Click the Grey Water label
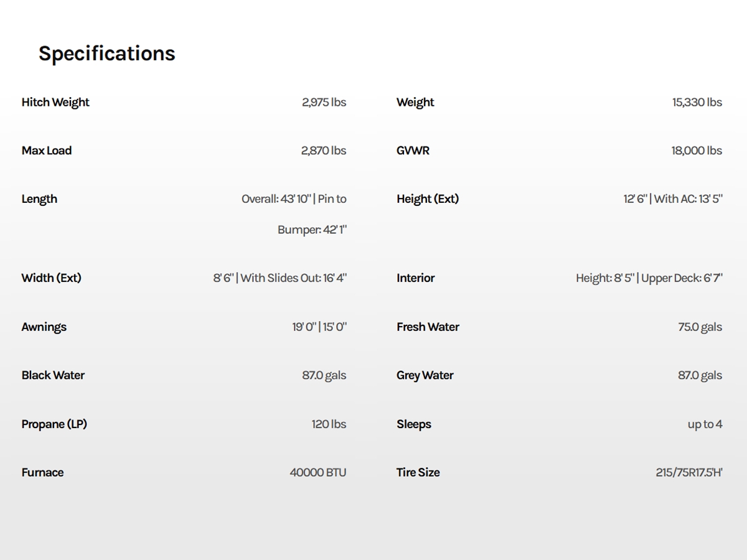 [x=425, y=375]
